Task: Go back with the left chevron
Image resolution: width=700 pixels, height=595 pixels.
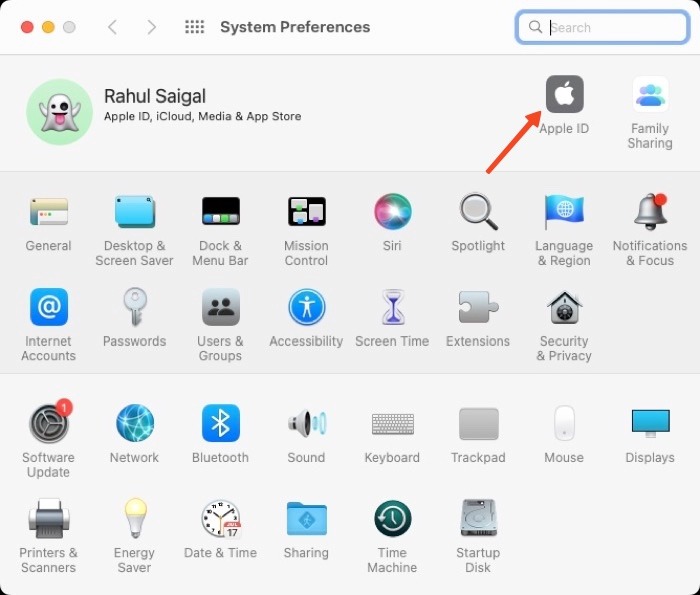Action: [112, 27]
